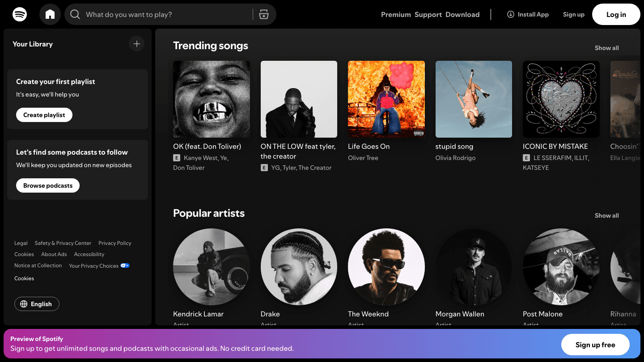Click the Post Malone name label

point(543,314)
